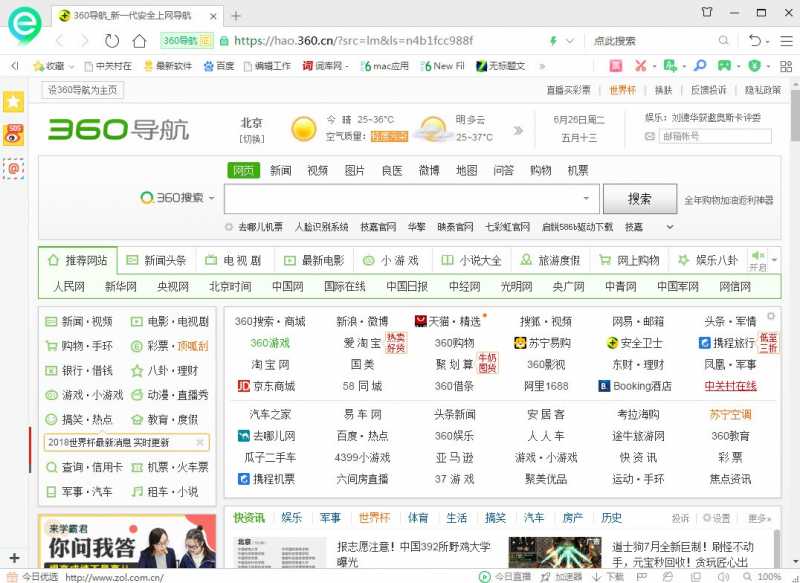This screenshot has height=583, width=800.
Task: Click the 邮箱帐号 input field
Action: click(x=715, y=136)
